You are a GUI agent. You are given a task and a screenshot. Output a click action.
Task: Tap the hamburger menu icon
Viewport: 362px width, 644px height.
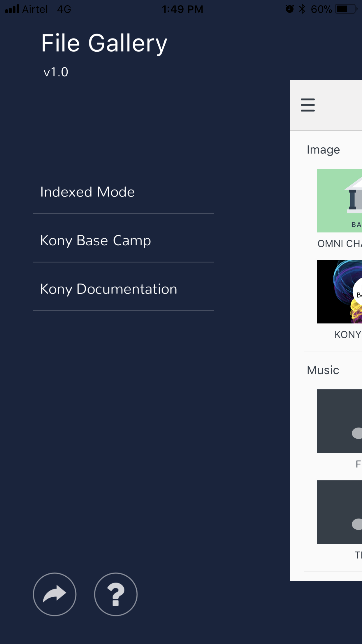pos(308,105)
